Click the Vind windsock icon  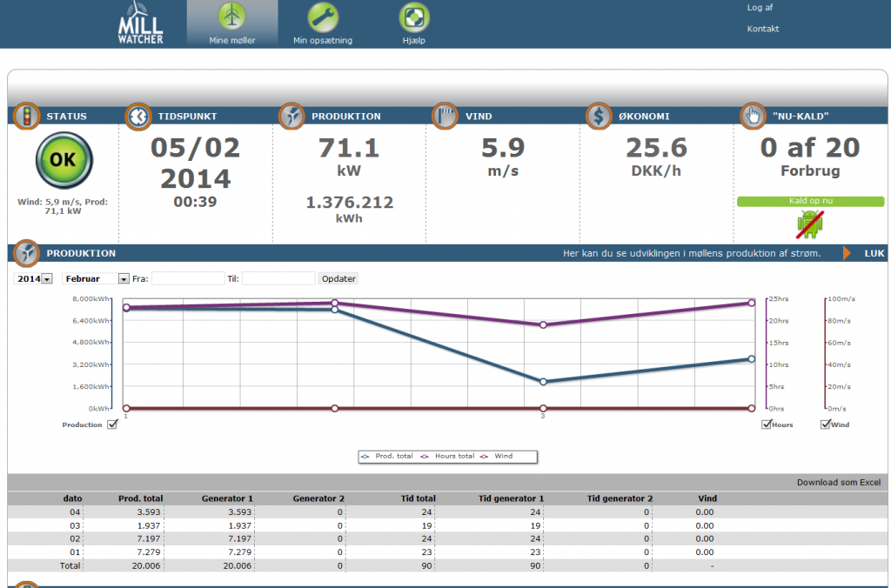coord(445,116)
